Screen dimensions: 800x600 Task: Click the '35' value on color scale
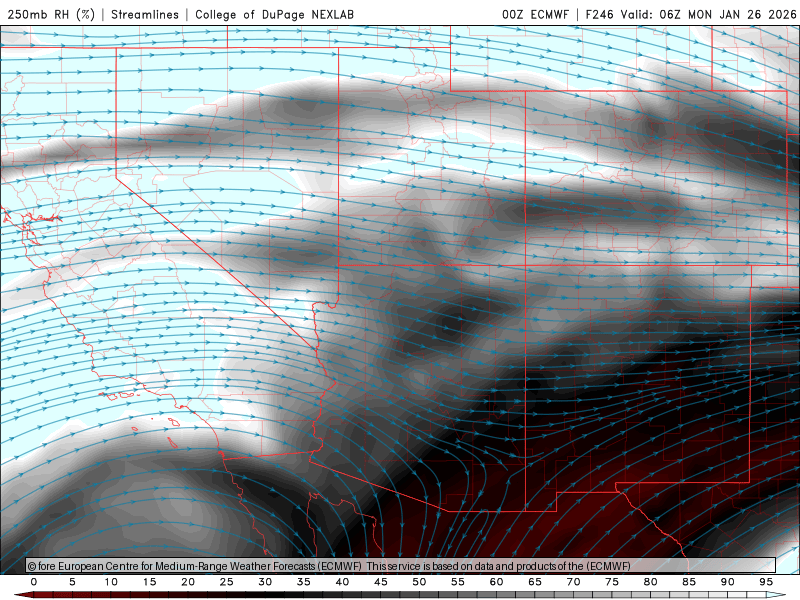point(304,582)
